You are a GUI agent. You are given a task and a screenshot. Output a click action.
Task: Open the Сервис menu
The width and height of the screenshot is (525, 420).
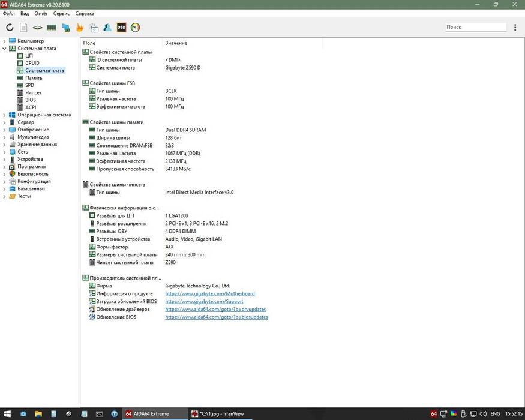pyautogui.click(x=61, y=13)
